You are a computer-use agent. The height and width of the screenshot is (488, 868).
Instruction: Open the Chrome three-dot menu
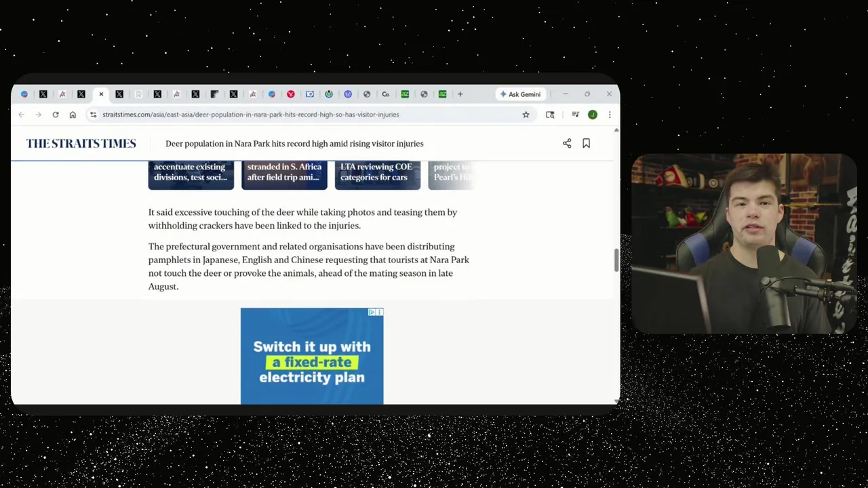click(x=609, y=115)
